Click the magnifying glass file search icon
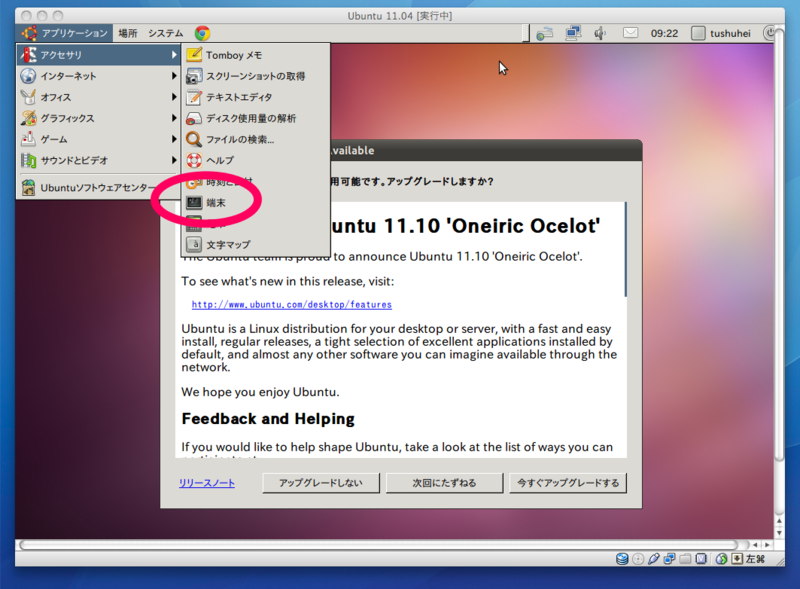This screenshot has width=800, height=589. (x=194, y=139)
